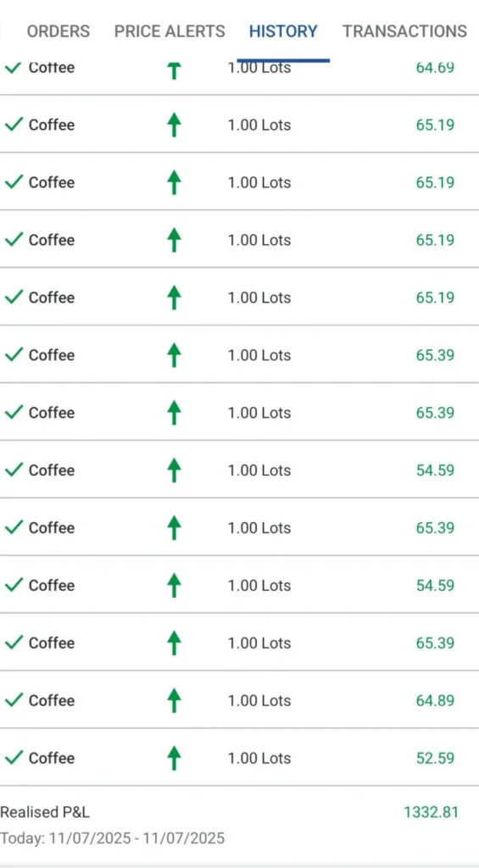The image size is (479, 868).
Task: Click checkmark icon on 64.69 Coffee row
Action: point(14,68)
